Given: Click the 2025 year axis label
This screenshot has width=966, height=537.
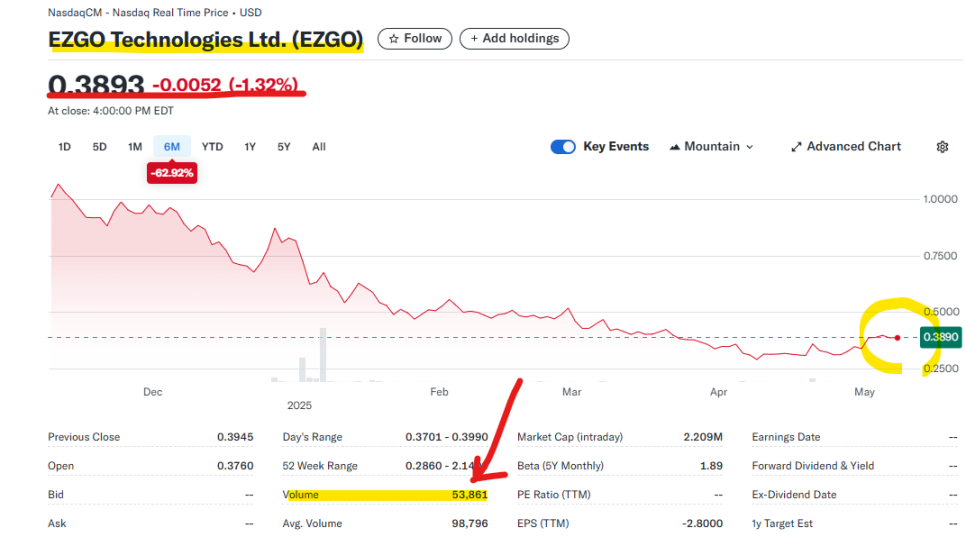Looking at the screenshot, I should [x=299, y=405].
